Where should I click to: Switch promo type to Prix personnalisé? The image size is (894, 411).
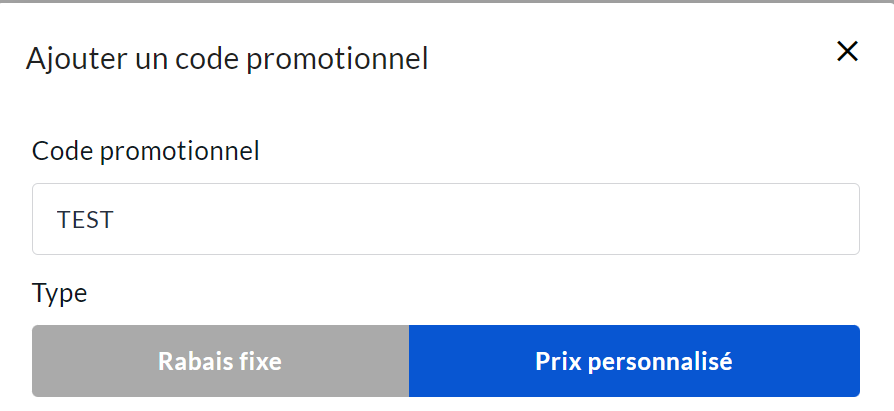[634, 361]
